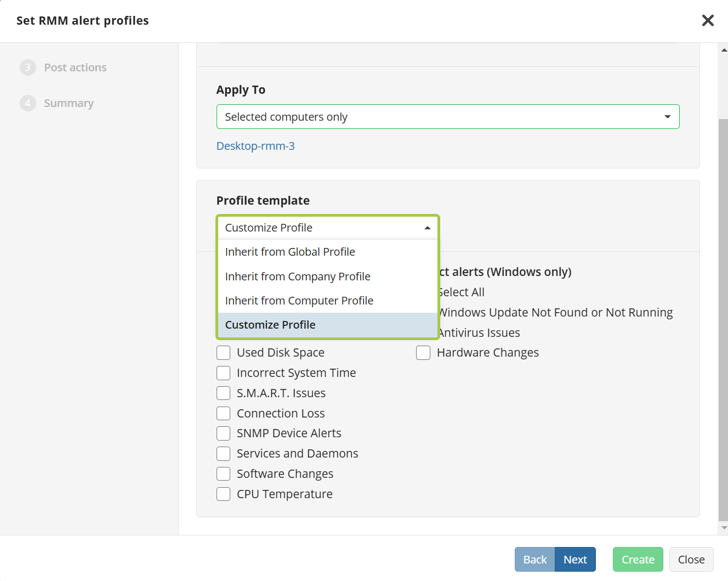The width and height of the screenshot is (728, 581).
Task: Pick Inherit from Computer Profile option
Action: click(299, 301)
